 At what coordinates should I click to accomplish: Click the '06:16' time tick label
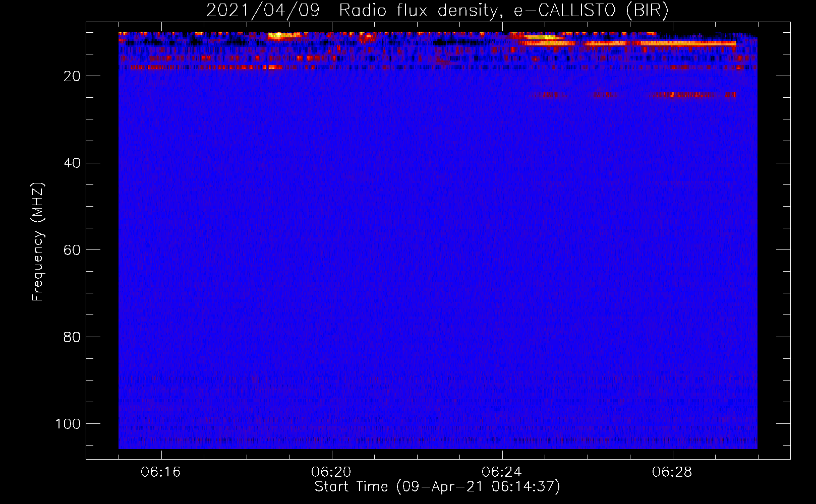(161, 472)
